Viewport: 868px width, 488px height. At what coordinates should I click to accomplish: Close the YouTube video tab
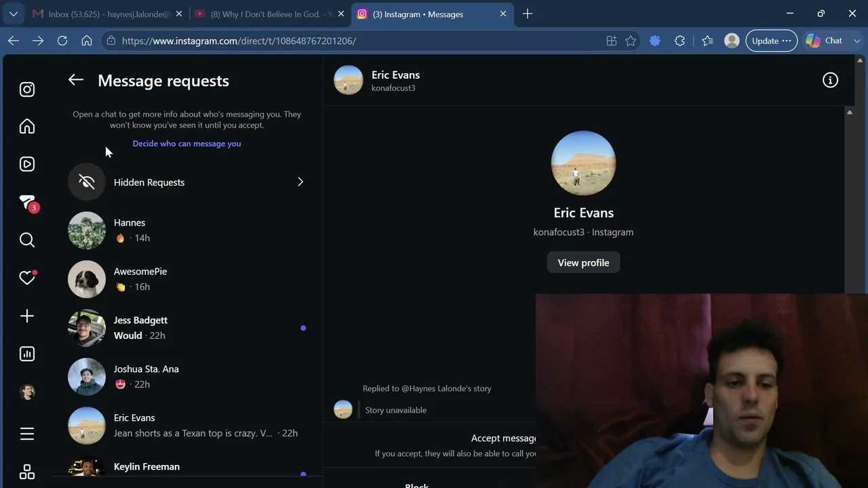click(340, 14)
